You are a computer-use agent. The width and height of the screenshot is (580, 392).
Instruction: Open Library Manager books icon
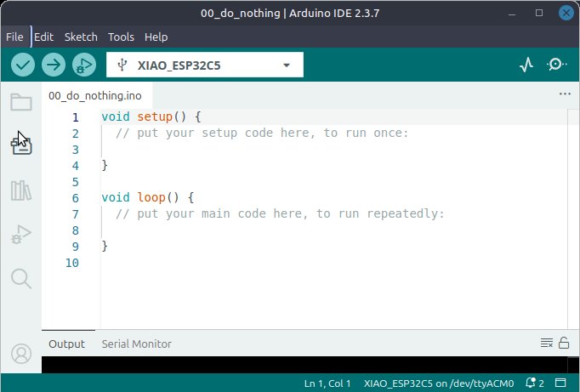tap(21, 190)
